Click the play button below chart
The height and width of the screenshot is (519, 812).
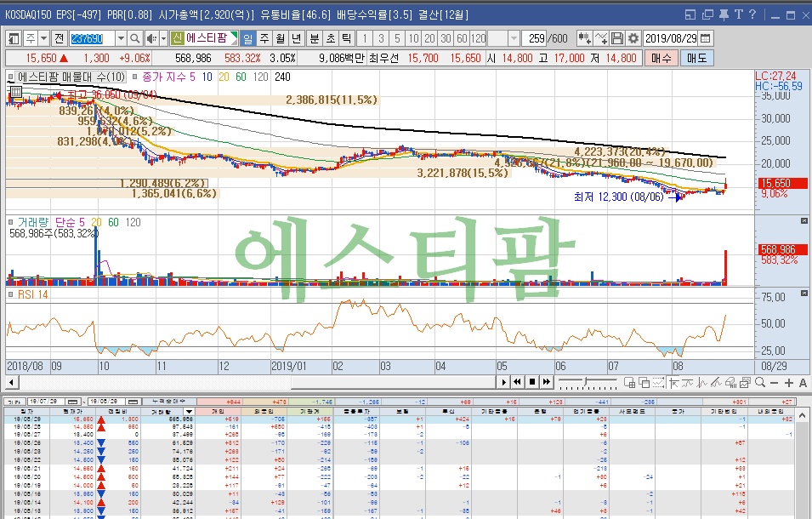coord(503,382)
